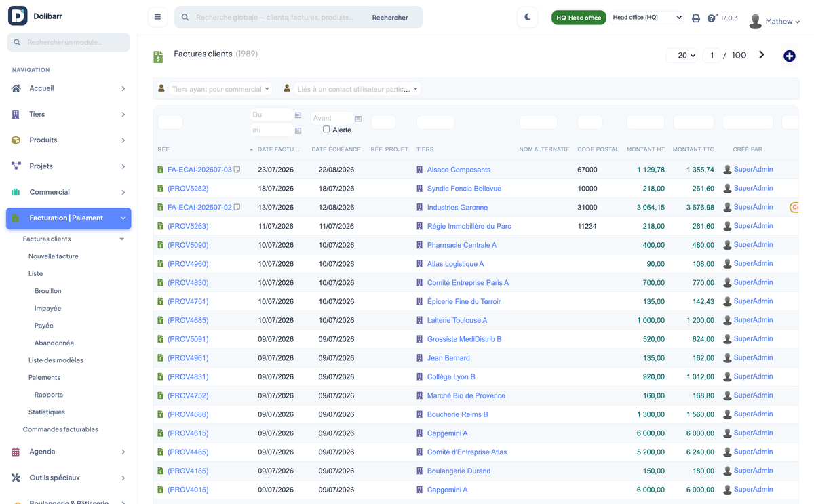
Task: Open invoice FA-ECAI-202607-03 link
Action: click(x=199, y=170)
